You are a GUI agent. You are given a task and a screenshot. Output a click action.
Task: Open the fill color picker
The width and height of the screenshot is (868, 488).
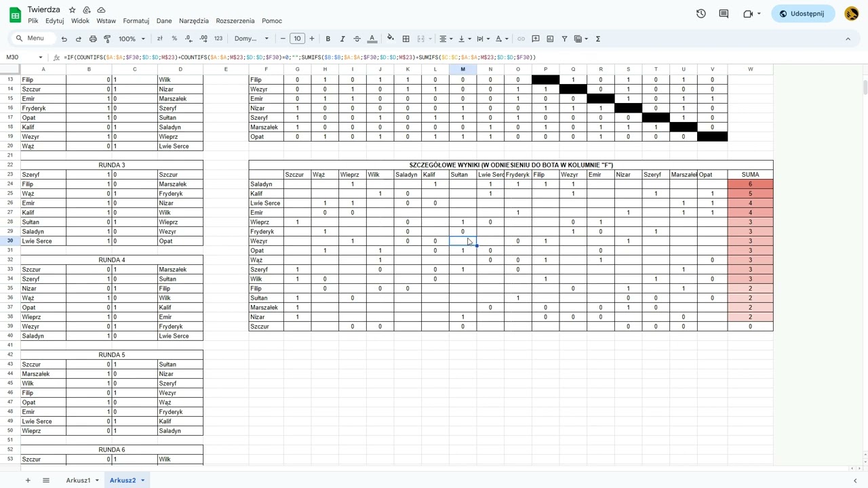coord(391,39)
